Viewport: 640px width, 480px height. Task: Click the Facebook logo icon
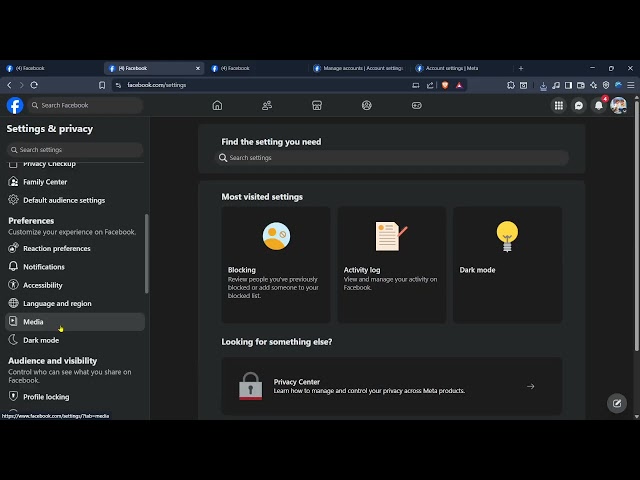point(15,105)
